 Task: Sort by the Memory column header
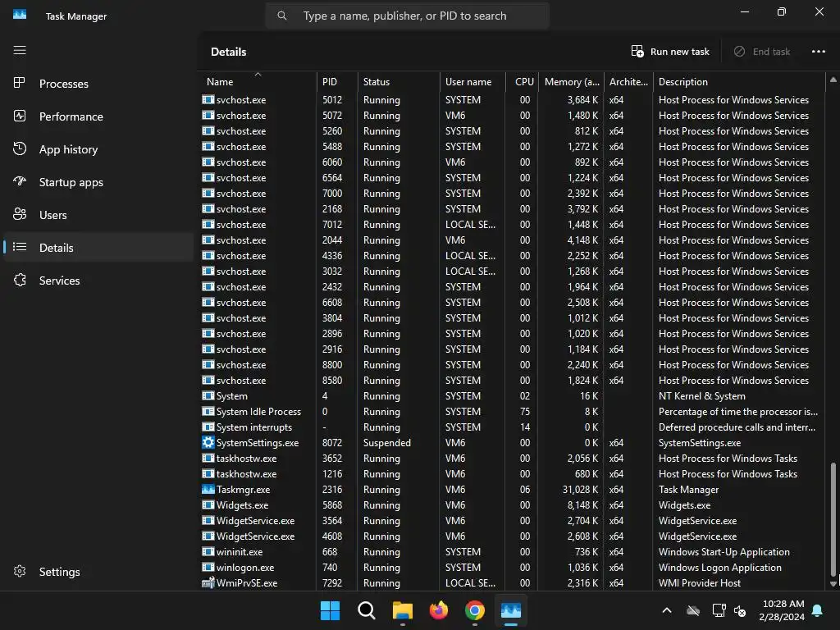point(572,81)
